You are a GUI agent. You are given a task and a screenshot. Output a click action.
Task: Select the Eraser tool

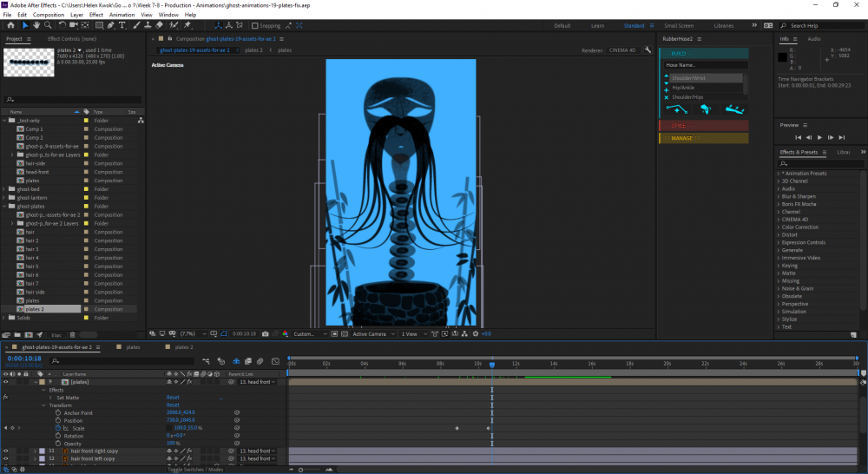[160, 25]
